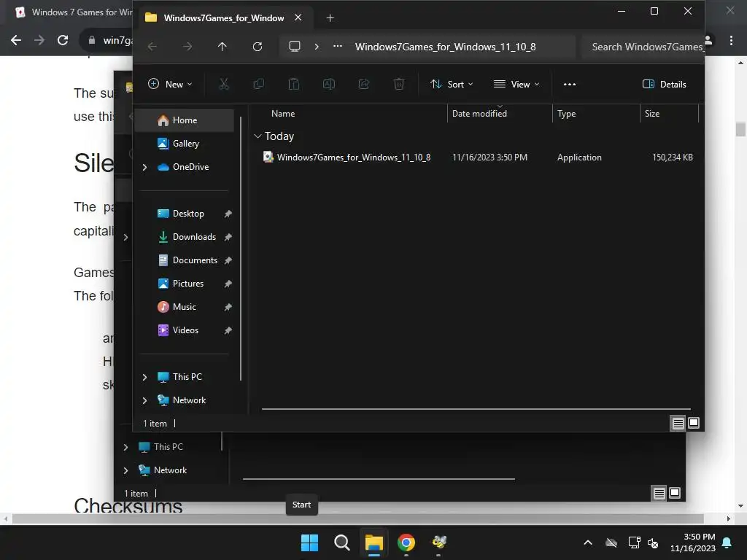Click the chevron after the PC icon in address bar
The width and height of the screenshot is (747, 560).
(317, 46)
